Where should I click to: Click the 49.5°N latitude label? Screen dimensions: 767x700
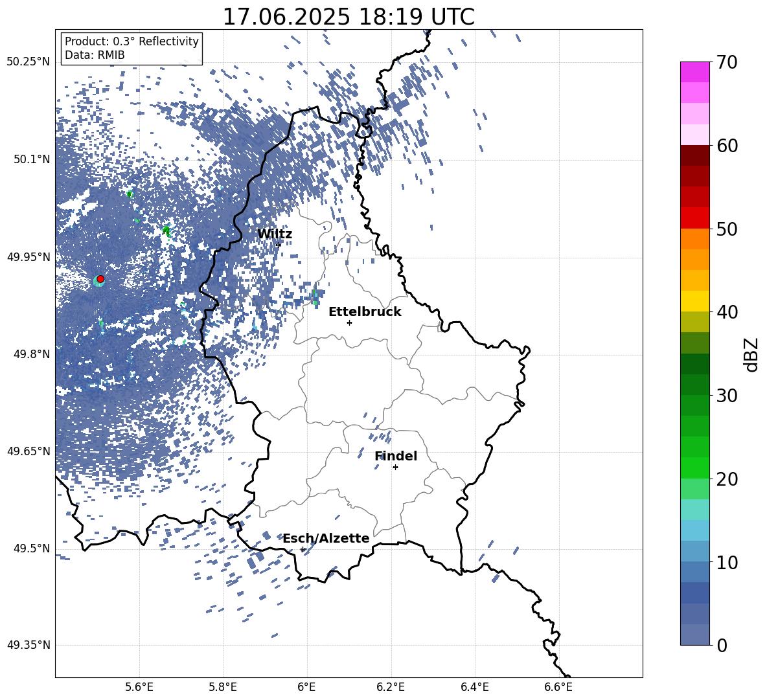(x=31, y=548)
